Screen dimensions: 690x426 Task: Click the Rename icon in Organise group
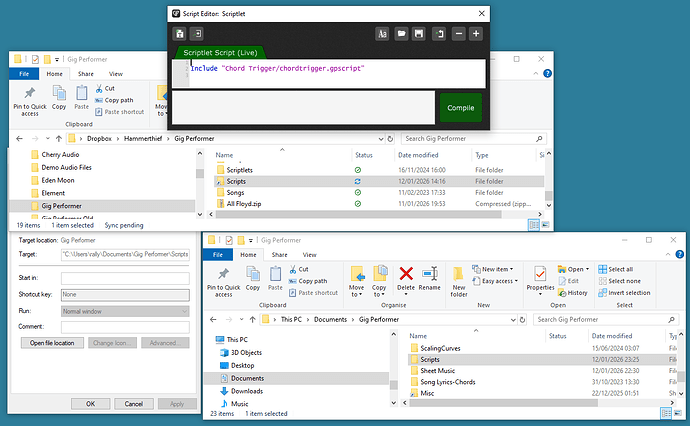tap(429, 277)
